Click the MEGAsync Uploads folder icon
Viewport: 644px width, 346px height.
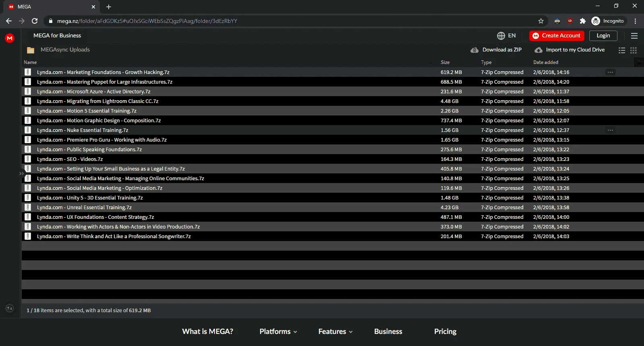click(31, 50)
